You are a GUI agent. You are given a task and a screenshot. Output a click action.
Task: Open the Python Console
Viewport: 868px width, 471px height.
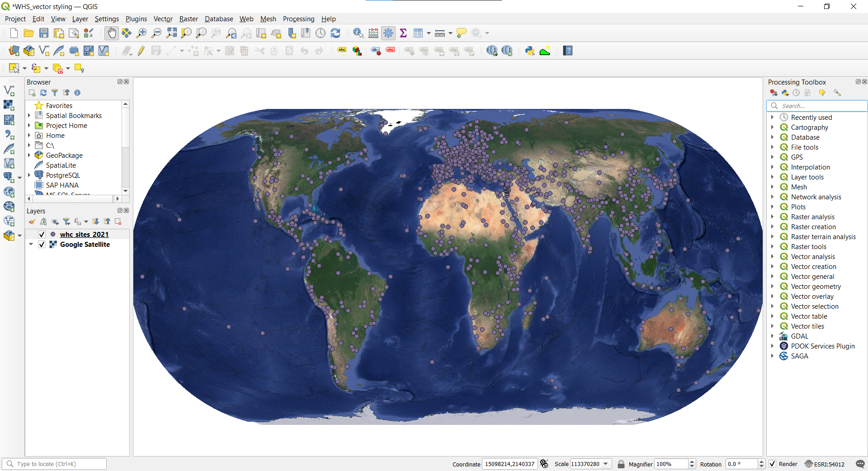pyautogui.click(x=530, y=51)
